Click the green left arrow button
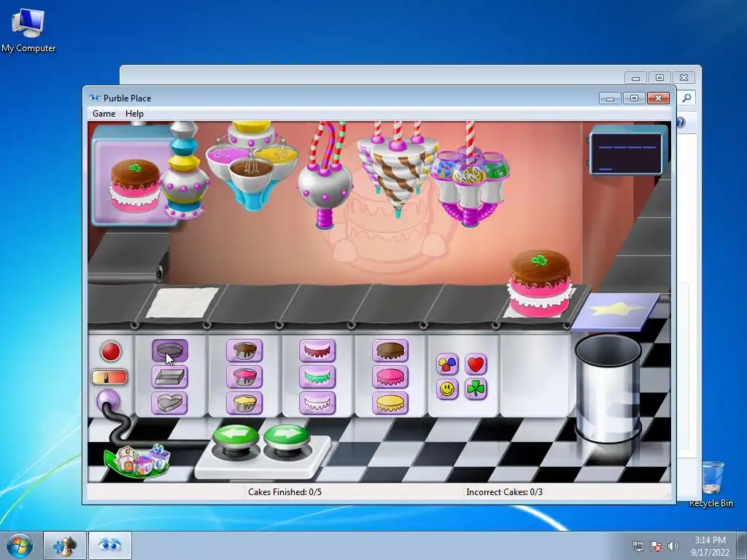 point(236,436)
